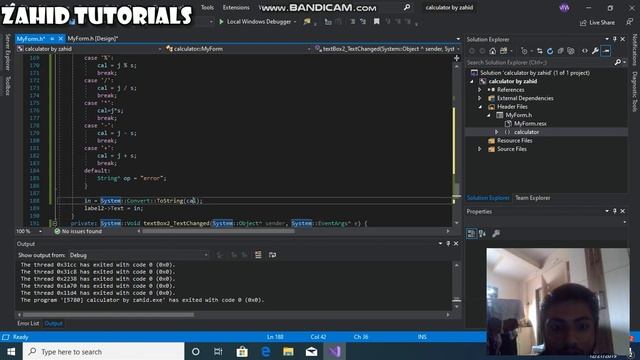
Task: Open debugger target dropdown arrow
Action: (295, 22)
